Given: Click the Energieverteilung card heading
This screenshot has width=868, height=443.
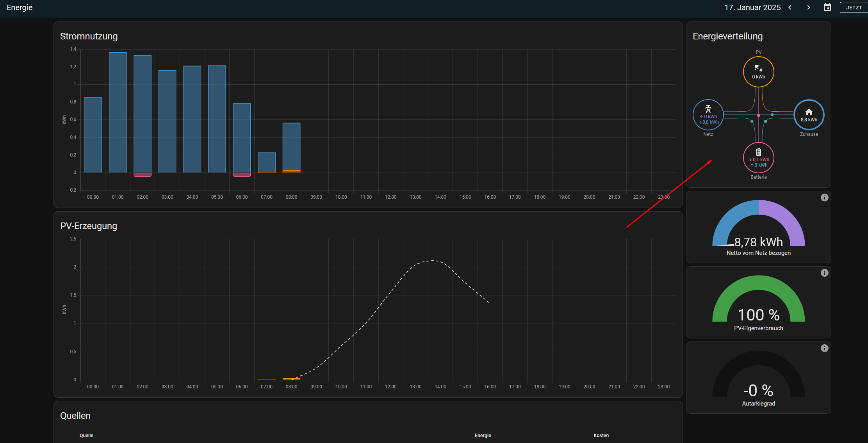Looking at the screenshot, I should (x=727, y=36).
